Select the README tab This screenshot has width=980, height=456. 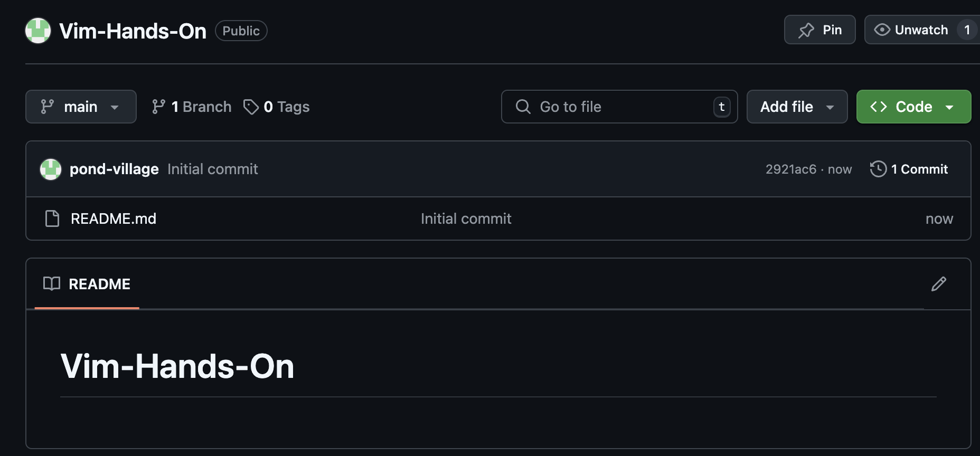pyautogui.click(x=87, y=284)
